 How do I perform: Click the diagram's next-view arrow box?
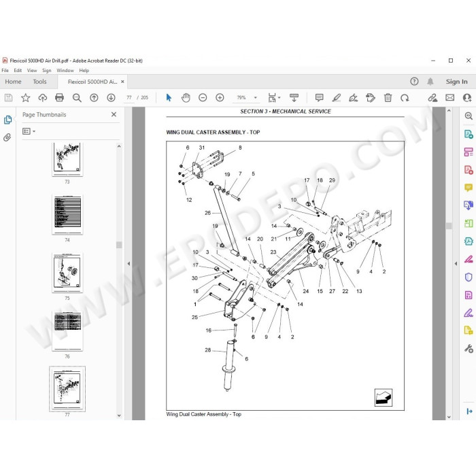384,397
